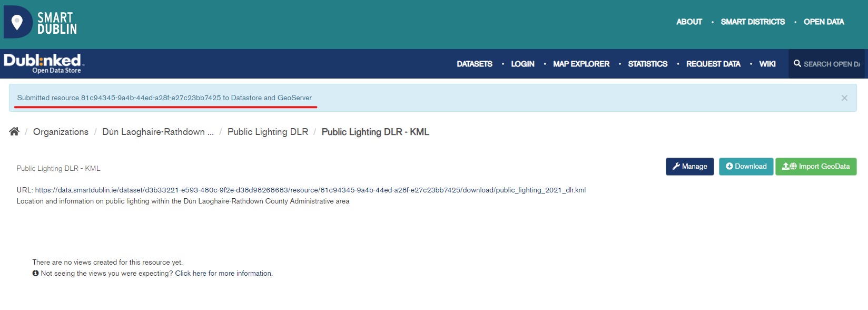The height and width of the screenshot is (310, 868).
Task: Click the Smart Dublin logo
Action: [x=41, y=23]
